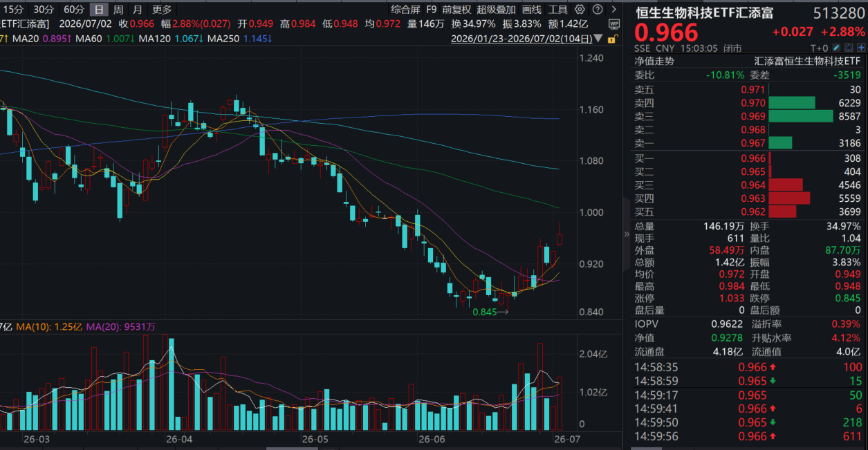Open the 工具 tools menu

(557, 10)
